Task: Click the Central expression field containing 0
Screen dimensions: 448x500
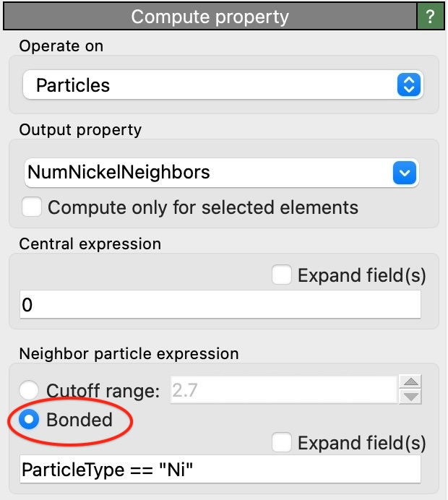Action: click(x=220, y=306)
